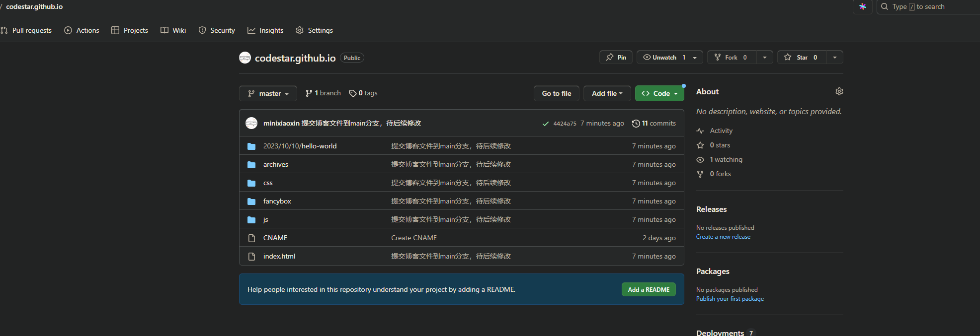Open the Packages section heading
The height and width of the screenshot is (336, 980).
coord(713,271)
